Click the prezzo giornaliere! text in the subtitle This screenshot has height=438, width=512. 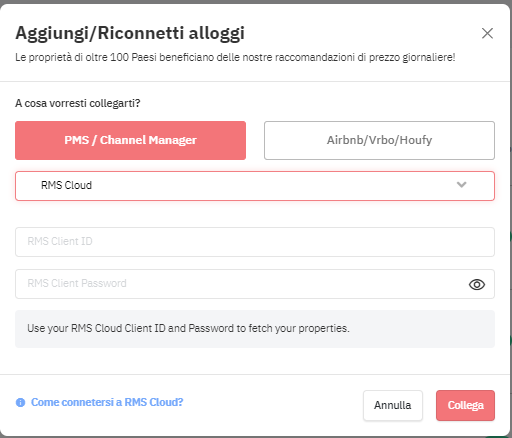[412, 57]
